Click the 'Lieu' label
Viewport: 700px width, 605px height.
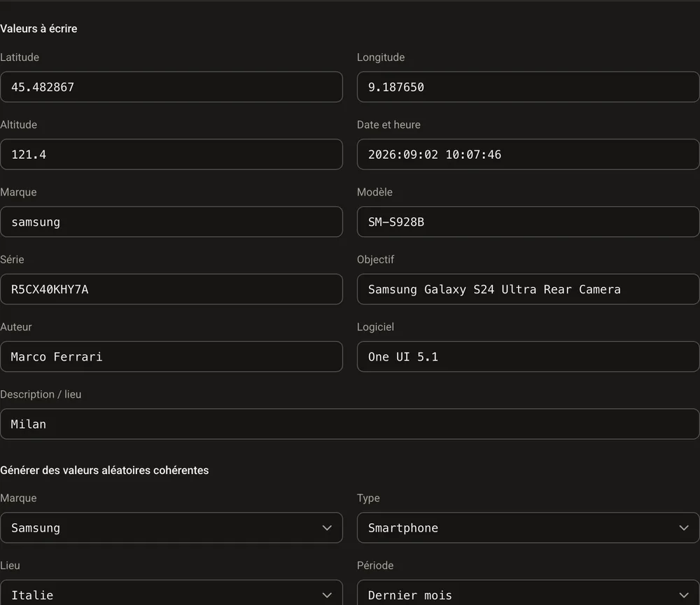[10, 565]
